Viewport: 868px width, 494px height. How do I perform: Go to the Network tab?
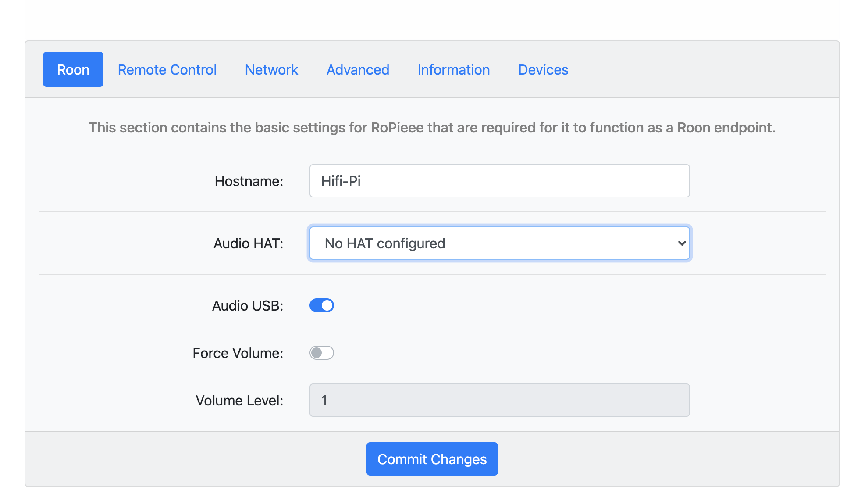pos(271,69)
